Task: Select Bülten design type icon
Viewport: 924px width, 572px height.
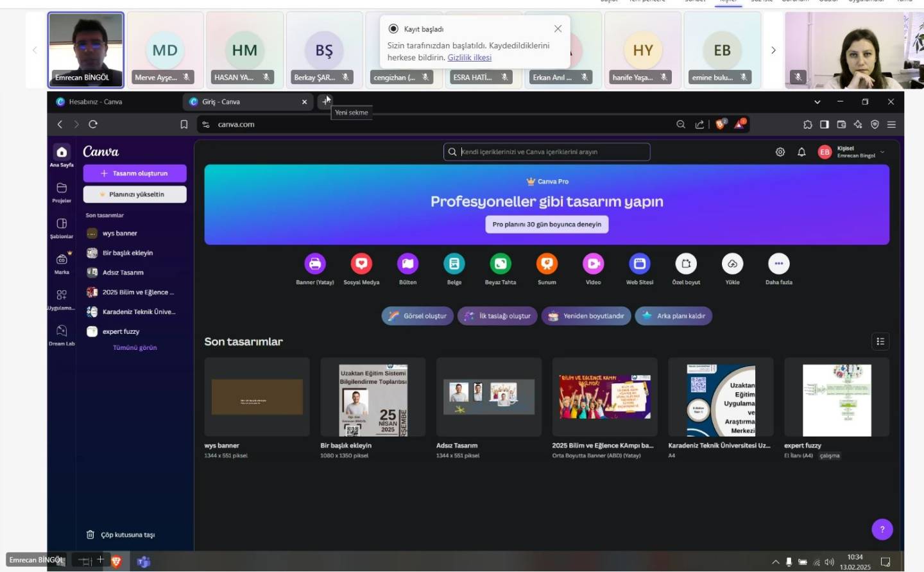Action: tap(407, 264)
